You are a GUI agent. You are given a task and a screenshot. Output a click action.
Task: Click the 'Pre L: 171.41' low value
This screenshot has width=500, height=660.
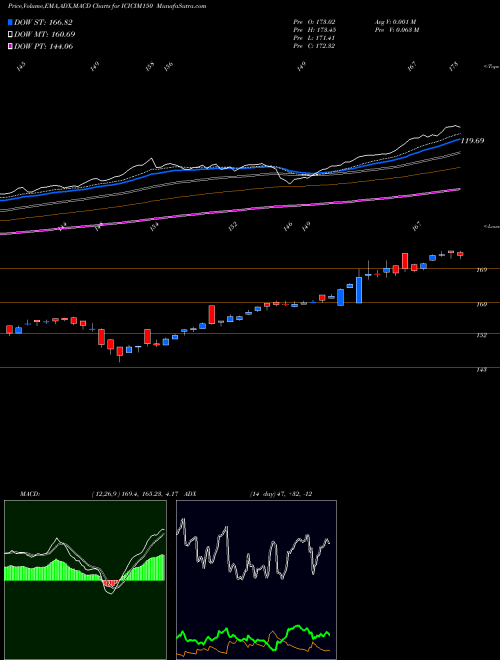point(314,38)
